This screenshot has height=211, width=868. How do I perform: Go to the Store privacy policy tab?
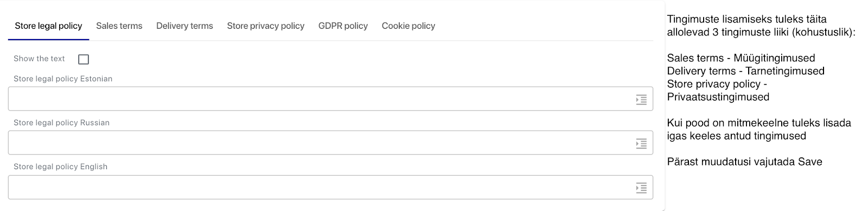[266, 26]
